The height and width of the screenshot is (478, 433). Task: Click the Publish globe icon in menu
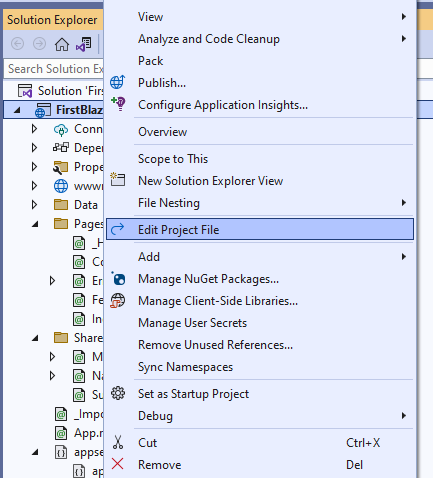(118, 82)
